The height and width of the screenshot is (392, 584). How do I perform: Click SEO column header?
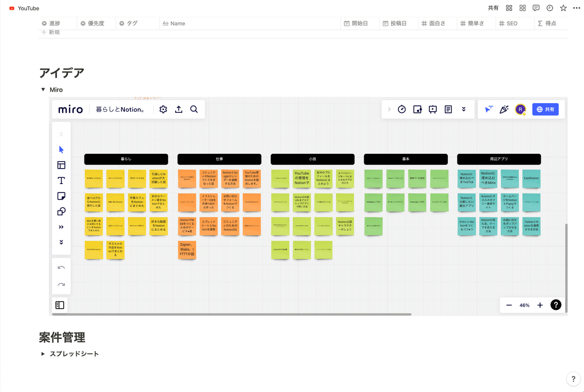pos(515,23)
